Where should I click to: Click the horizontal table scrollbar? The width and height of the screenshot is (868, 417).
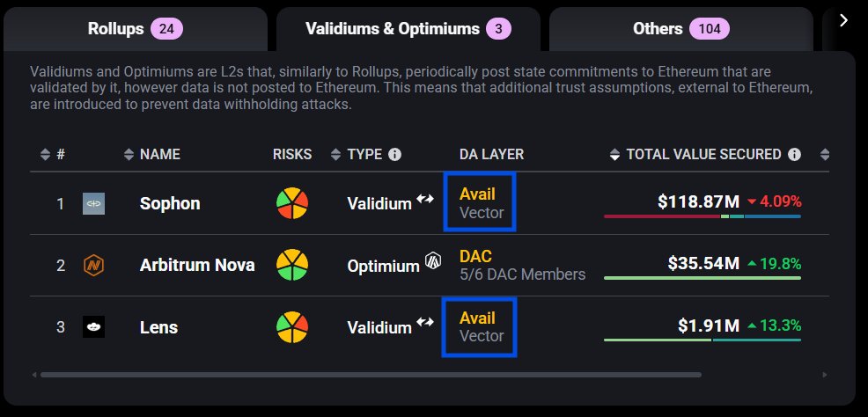click(x=371, y=375)
